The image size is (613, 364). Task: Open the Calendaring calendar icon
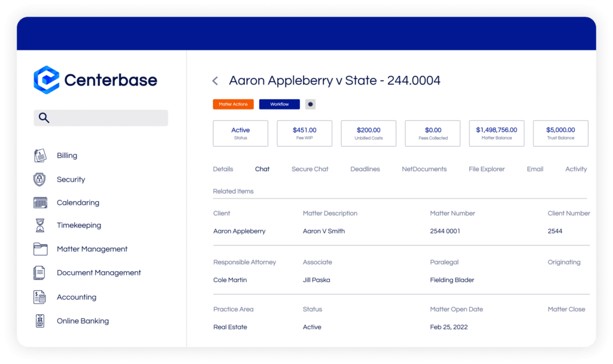click(40, 202)
